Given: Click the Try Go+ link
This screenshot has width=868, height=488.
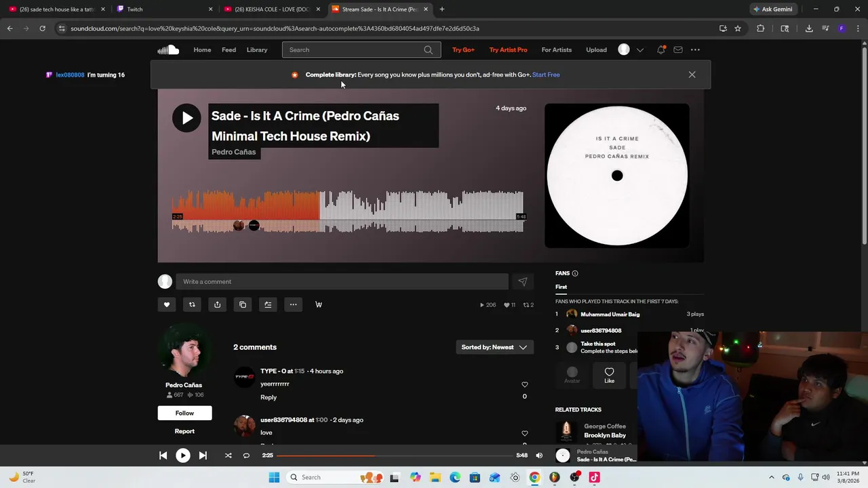Looking at the screenshot, I should pos(463,49).
